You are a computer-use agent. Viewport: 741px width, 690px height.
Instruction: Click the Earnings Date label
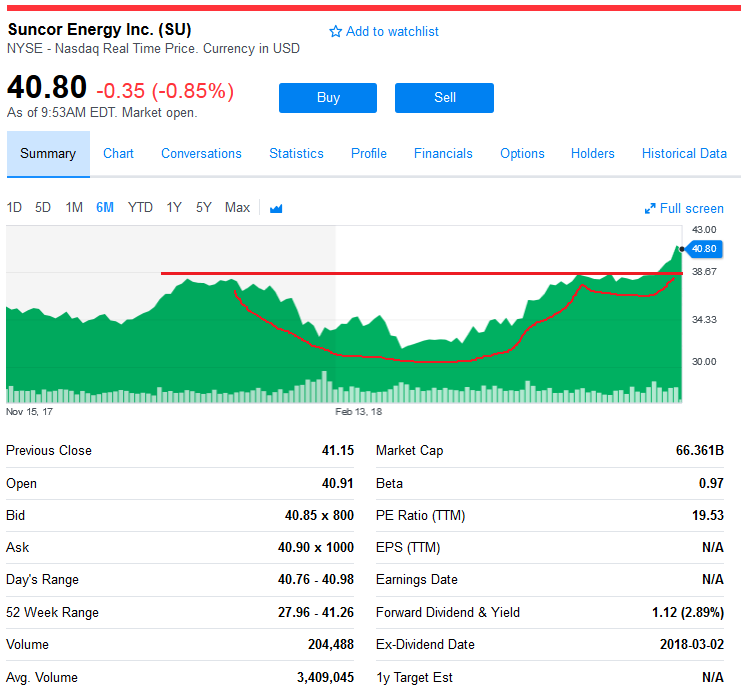(417, 580)
